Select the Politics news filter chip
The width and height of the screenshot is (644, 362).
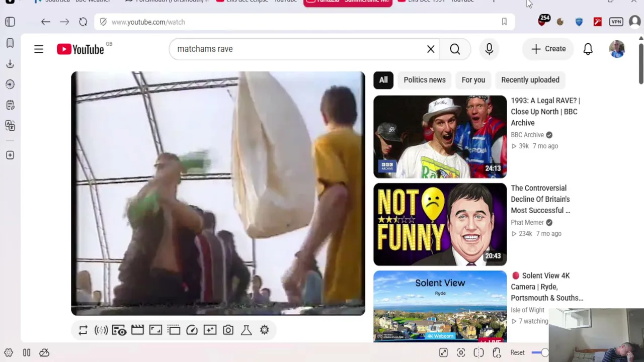click(x=425, y=80)
